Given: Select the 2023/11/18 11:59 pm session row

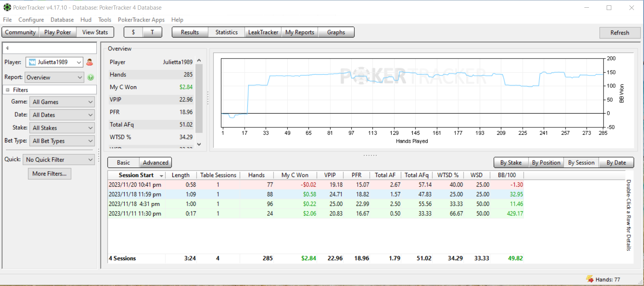Looking at the screenshot, I should click(315, 194).
